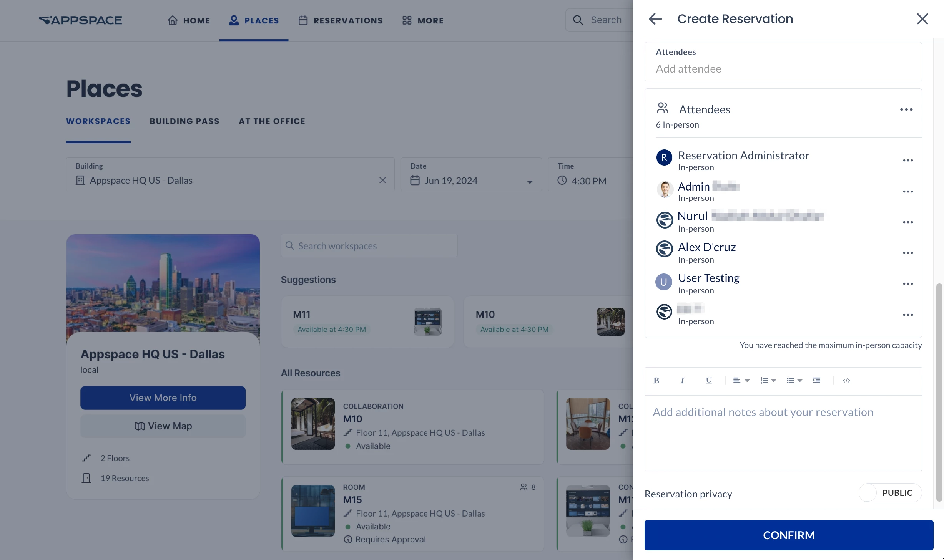Click the indent icon in notes editor

click(x=817, y=380)
